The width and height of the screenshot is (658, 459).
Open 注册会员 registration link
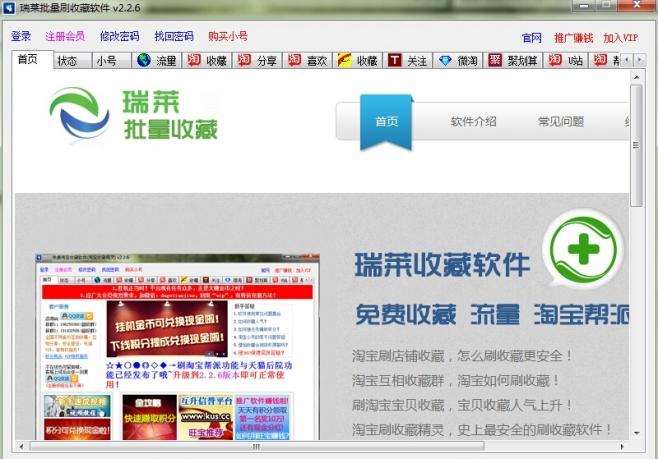tap(65, 37)
